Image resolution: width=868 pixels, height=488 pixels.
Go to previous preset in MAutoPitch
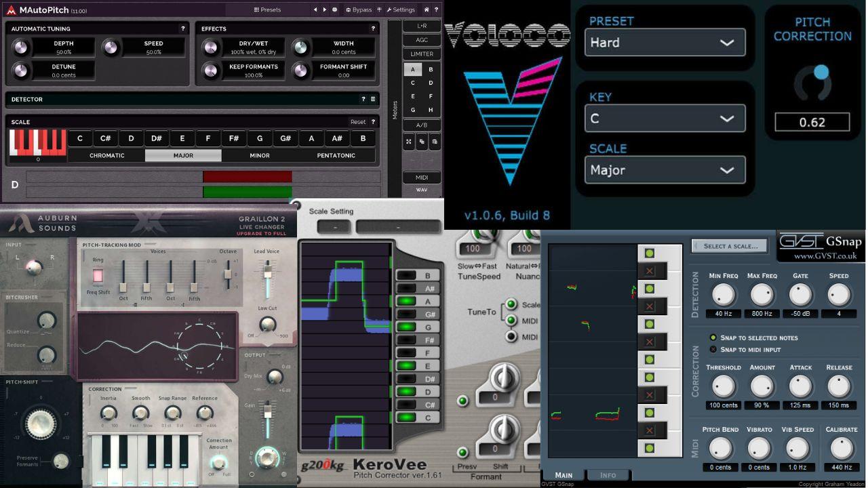point(315,9)
